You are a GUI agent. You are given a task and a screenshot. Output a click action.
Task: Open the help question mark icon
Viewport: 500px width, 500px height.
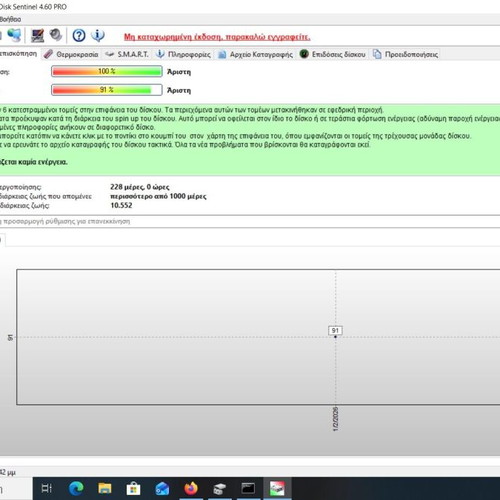pyautogui.click(x=79, y=35)
